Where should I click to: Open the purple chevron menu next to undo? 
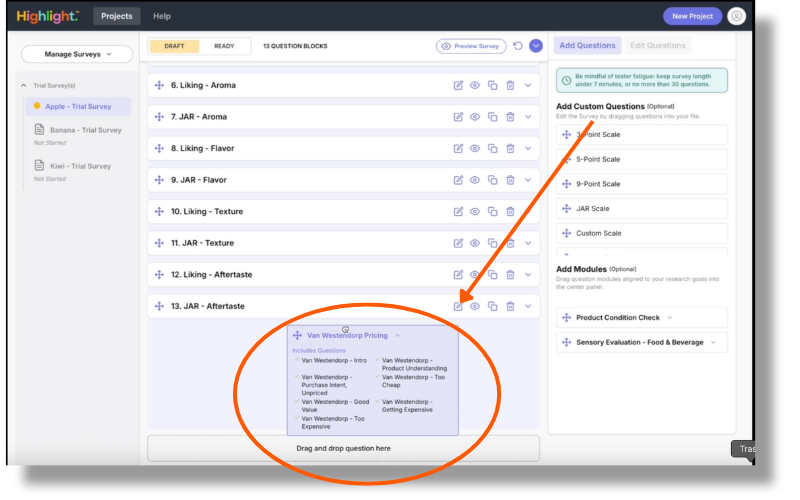tap(536, 46)
